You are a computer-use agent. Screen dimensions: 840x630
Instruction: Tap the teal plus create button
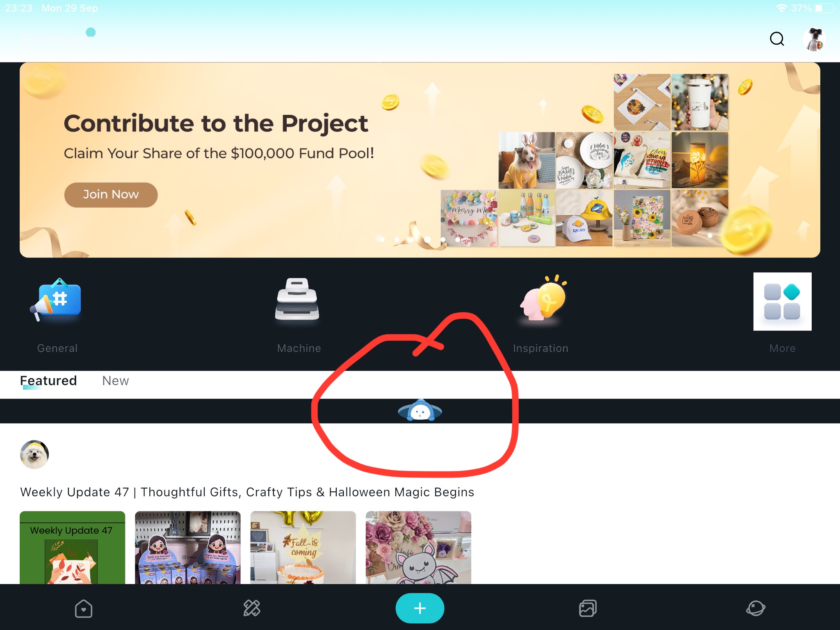(x=420, y=608)
